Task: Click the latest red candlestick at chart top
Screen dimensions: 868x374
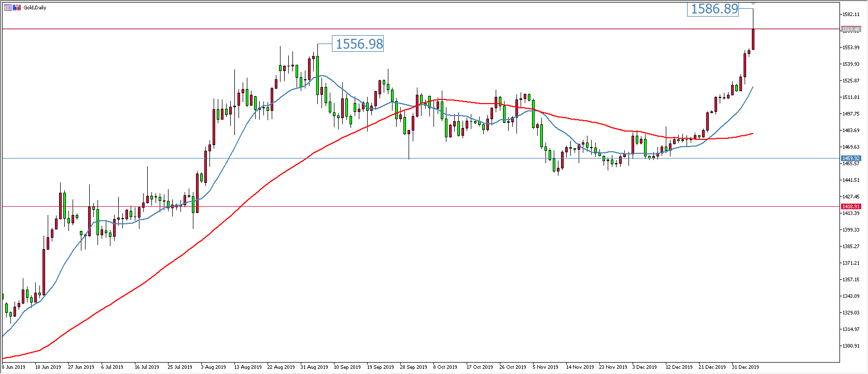Action: 753,39
